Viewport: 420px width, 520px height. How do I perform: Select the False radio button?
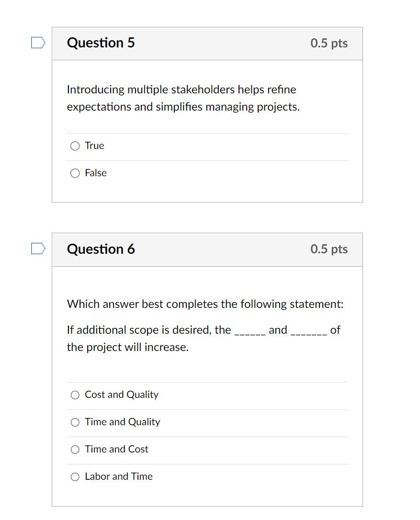75,173
